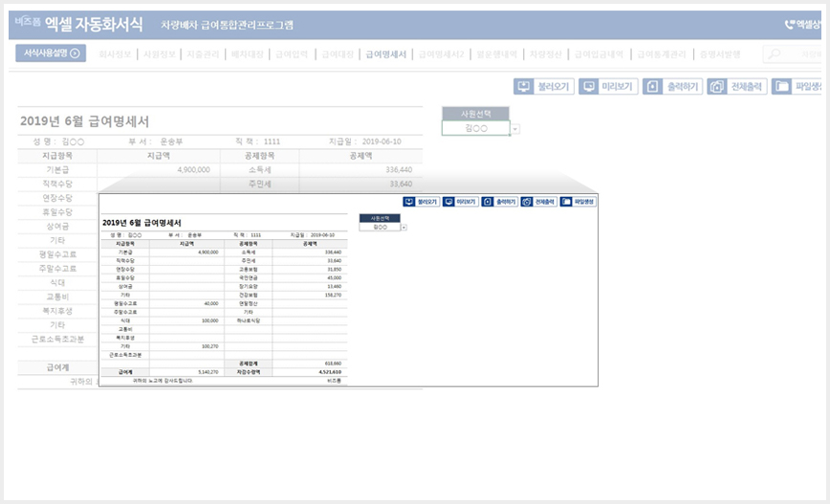Click the 158,270 health insurance amount in the inset
This screenshot has height=504, width=830.
[x=310, y=295]
